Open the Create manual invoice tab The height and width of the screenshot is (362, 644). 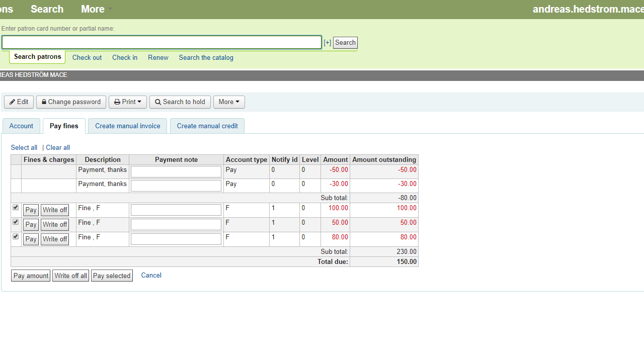click(127, 126)
